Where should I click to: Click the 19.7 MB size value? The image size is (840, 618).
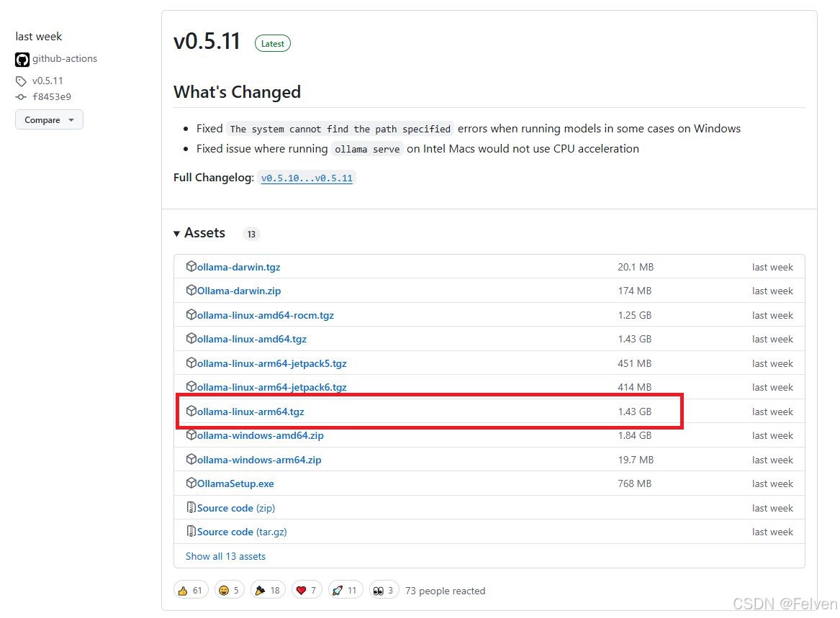coord(636,460)
